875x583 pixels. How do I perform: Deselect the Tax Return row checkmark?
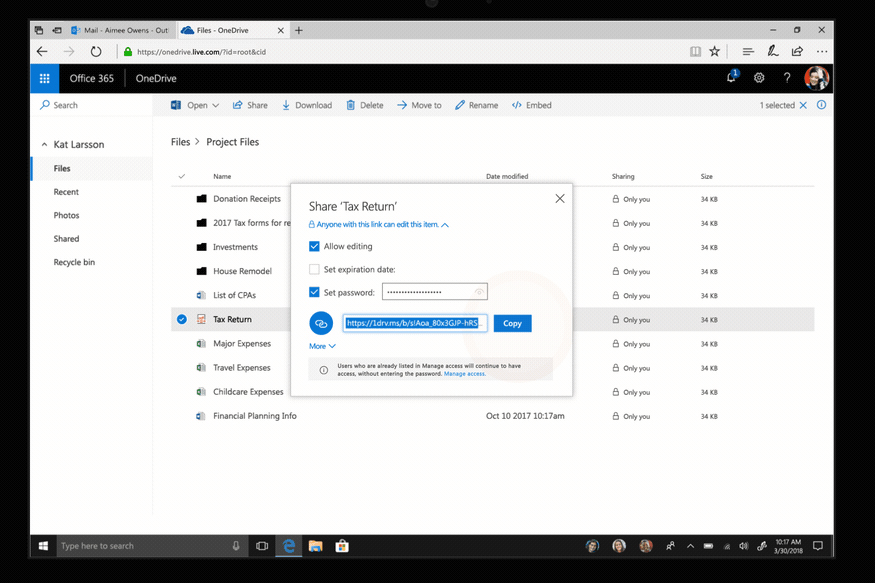(182, 319)
